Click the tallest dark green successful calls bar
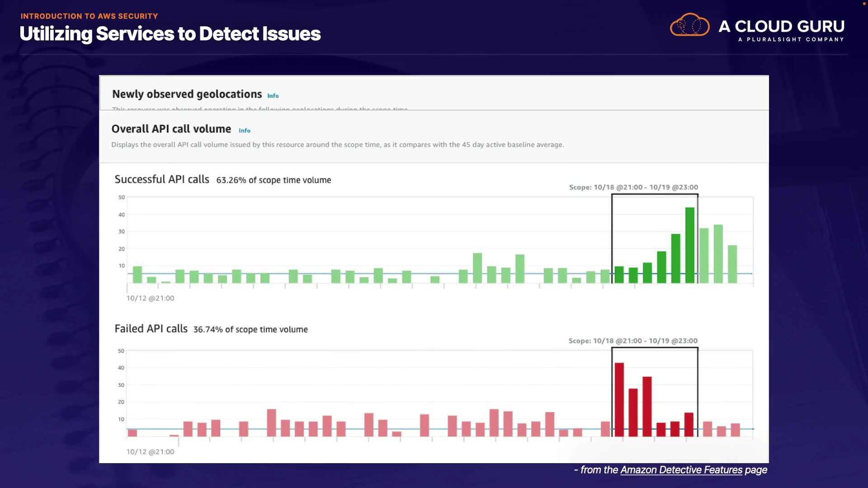 (x=689, y=245)
